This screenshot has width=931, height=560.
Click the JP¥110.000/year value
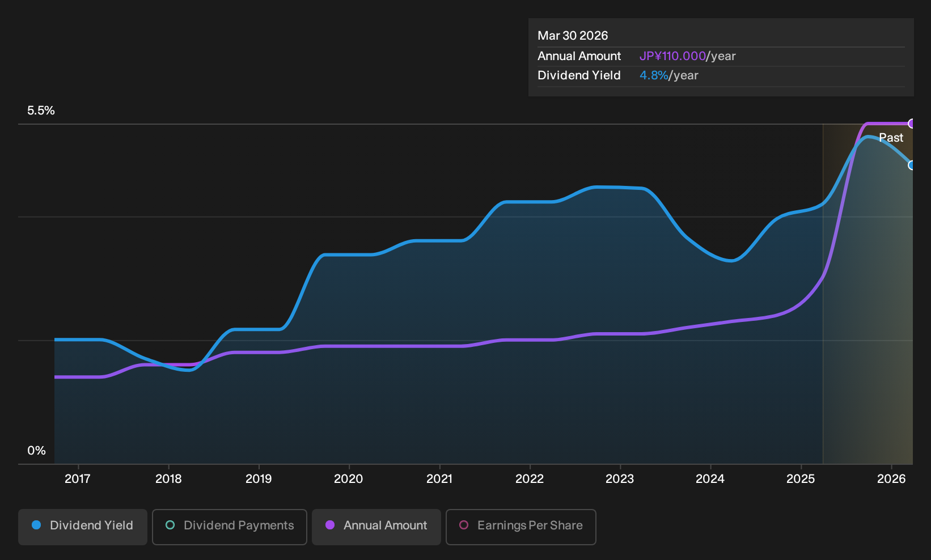coord(688,56)
